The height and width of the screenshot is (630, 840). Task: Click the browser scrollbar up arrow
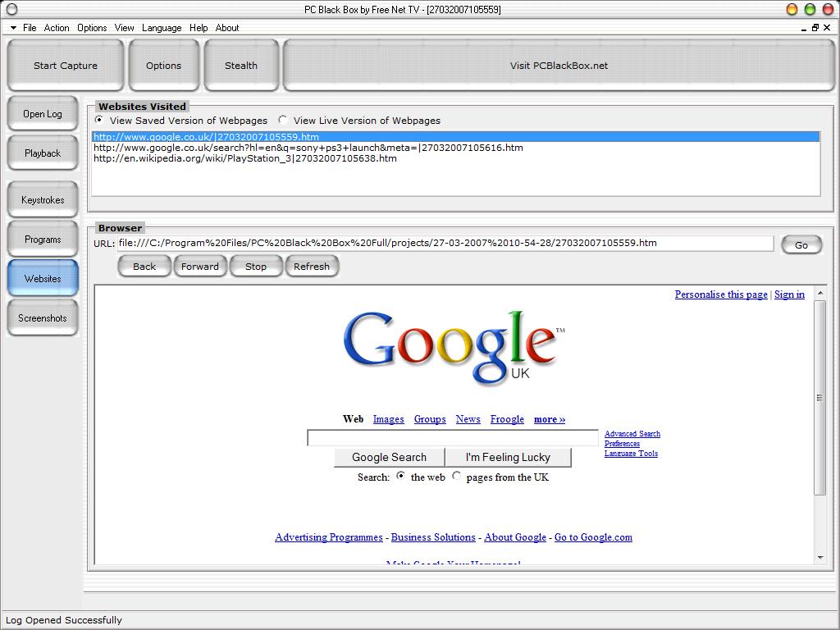[819, 293]
